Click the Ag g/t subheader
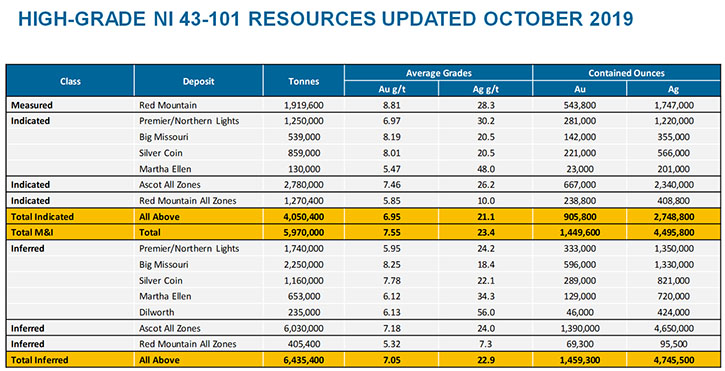The height and width of the screenshot is (371, 725). click(485, 89)
